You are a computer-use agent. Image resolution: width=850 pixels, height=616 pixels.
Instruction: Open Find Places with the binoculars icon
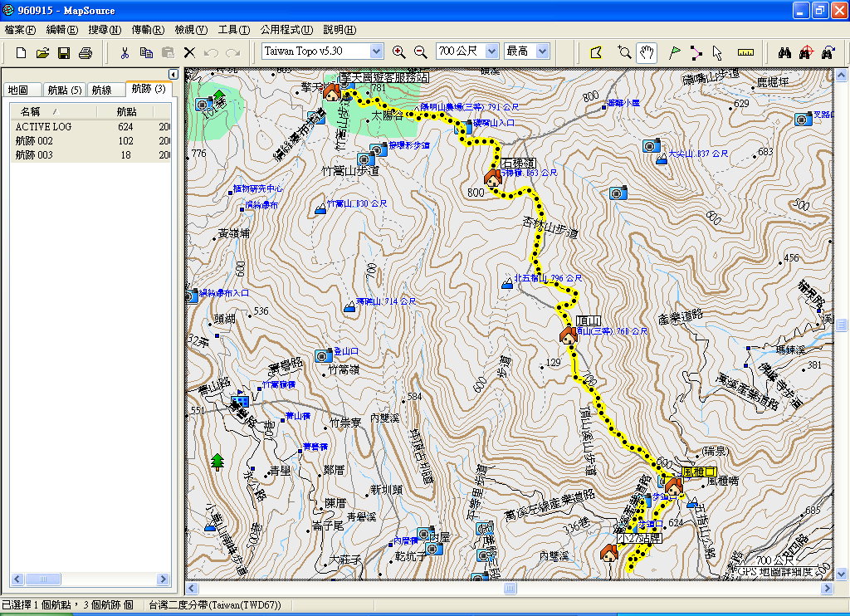click(784, 52)
